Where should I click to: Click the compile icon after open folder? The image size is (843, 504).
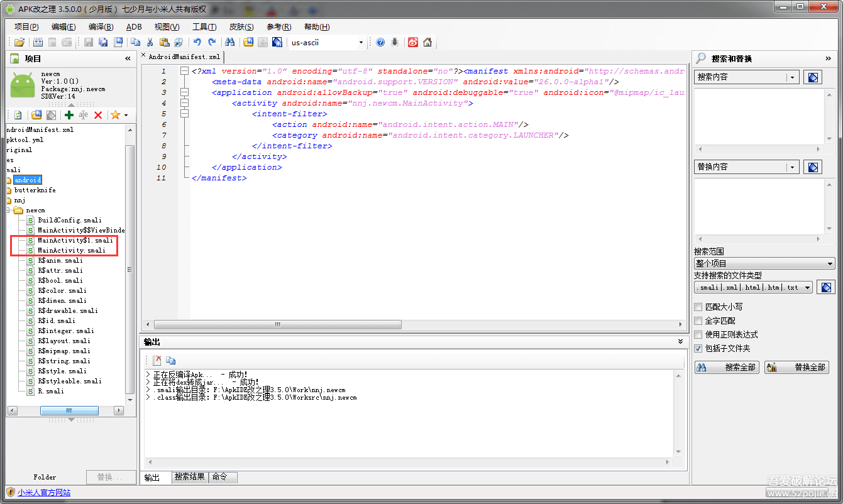(x=38, y=42)
